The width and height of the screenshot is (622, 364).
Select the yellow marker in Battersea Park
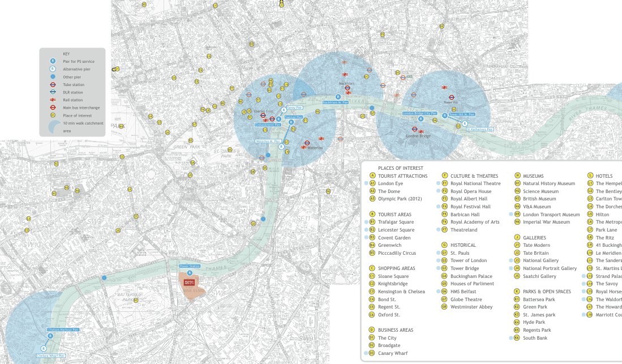pyautogui.click(x=135, y=301)
